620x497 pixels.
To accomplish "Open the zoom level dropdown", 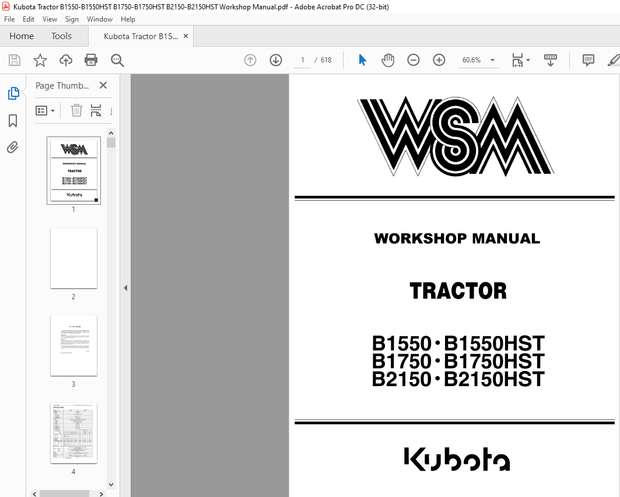I will coord(492,60).
